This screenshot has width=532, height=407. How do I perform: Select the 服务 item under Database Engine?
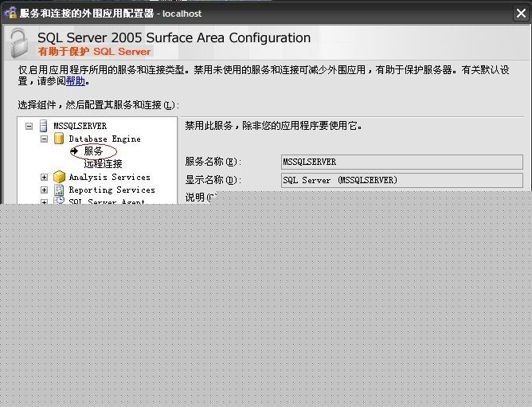tap(93, 151)
